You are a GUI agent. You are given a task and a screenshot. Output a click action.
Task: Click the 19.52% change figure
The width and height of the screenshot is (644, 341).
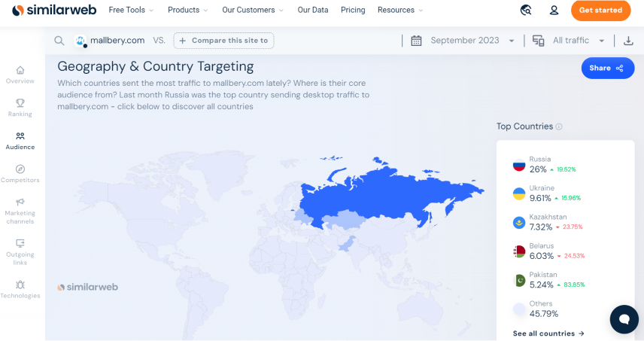click(x=567, y=169)
